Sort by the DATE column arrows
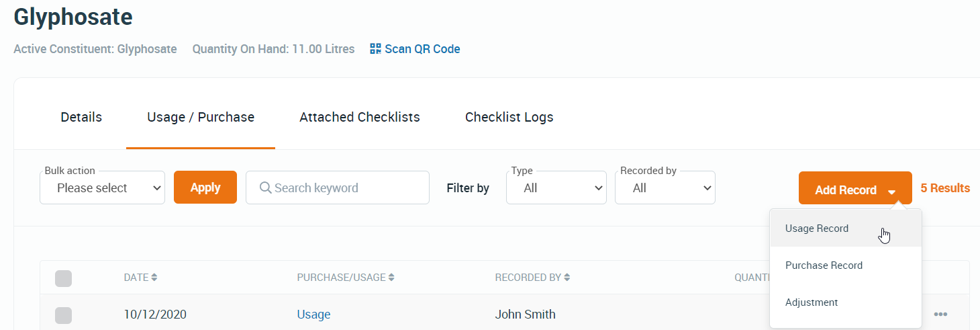This screenshot has height=330, width=980. 154,277
